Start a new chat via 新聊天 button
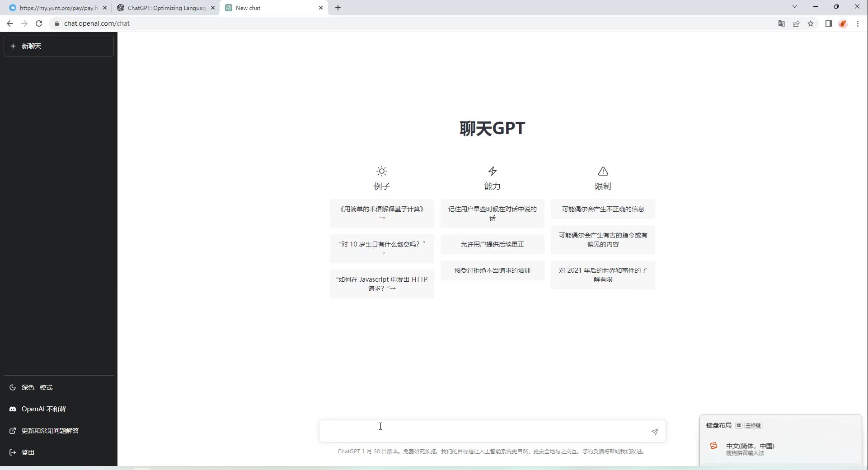The width and height of the screenshot is (868, 470). point(59,46)
